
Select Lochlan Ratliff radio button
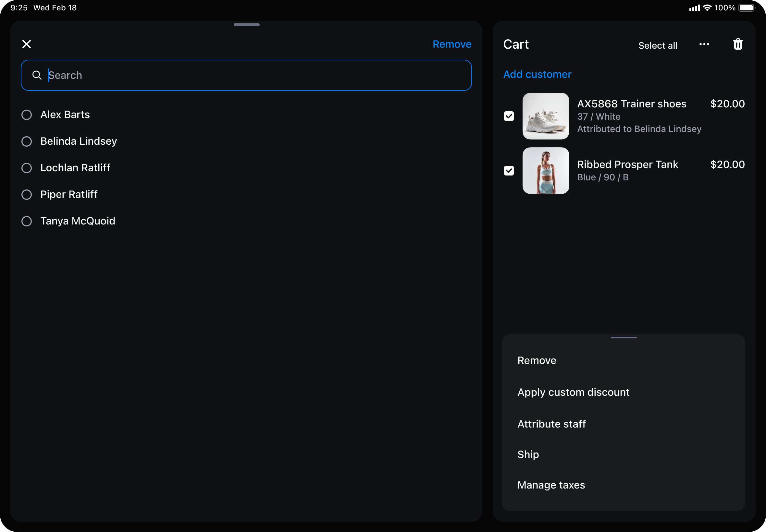27,168
